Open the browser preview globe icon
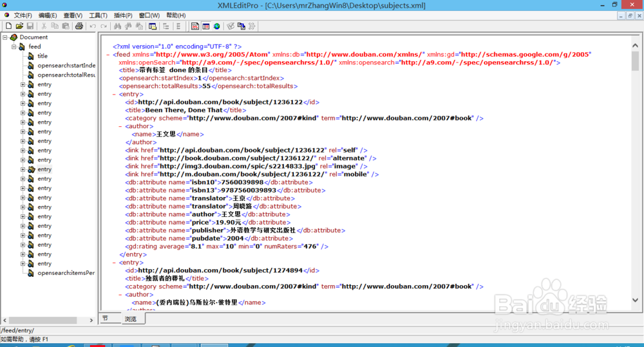 [x=216, y=26]
